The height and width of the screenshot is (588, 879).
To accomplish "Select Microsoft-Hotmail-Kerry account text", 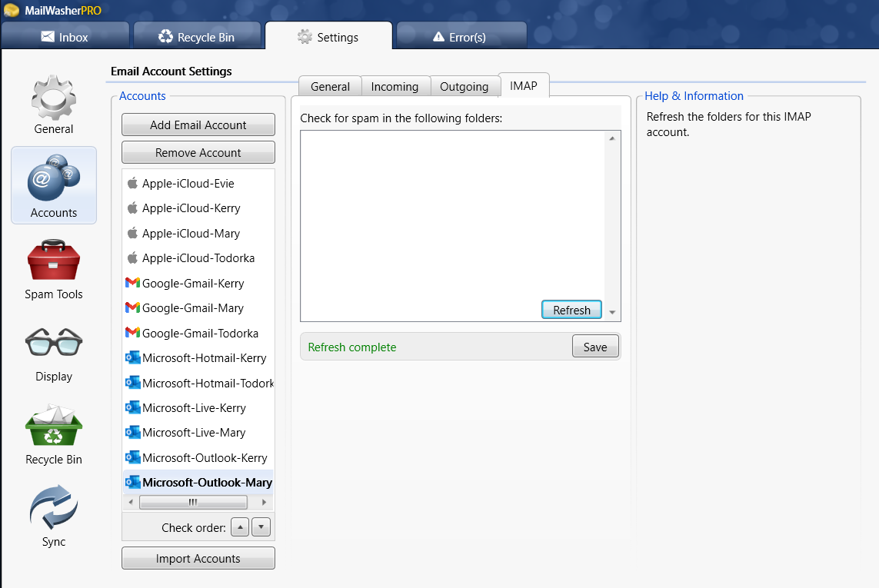I will pos(204,357).
